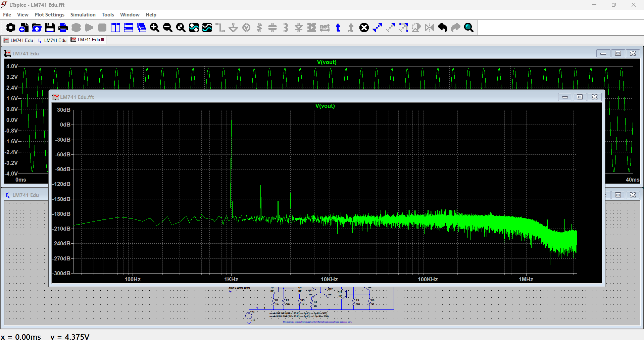
Task: Close the LM741 Edu schematic window
Action: 633,195
